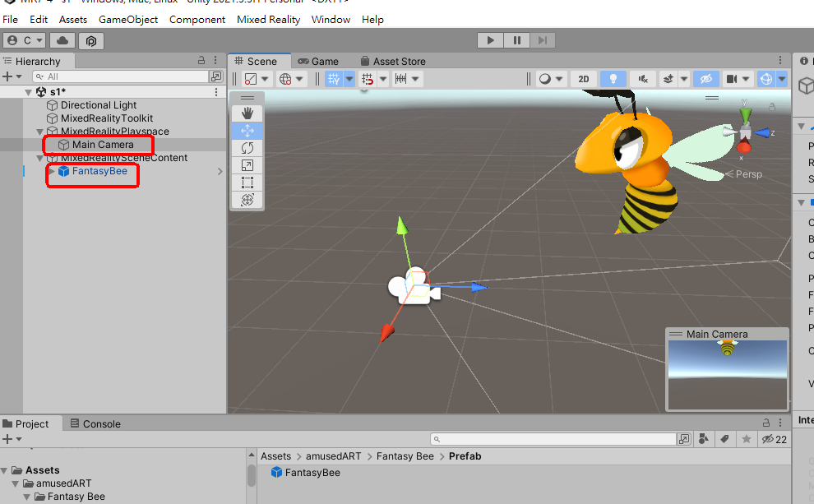
Task: Click the global/local handle globe icon
Action: [285, 79]
